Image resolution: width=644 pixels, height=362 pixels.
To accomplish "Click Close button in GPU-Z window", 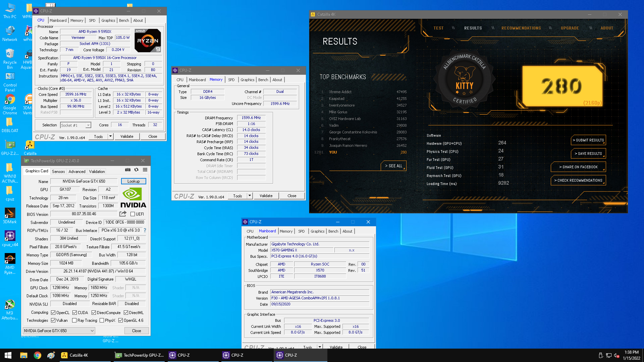I will pos(137,331).
